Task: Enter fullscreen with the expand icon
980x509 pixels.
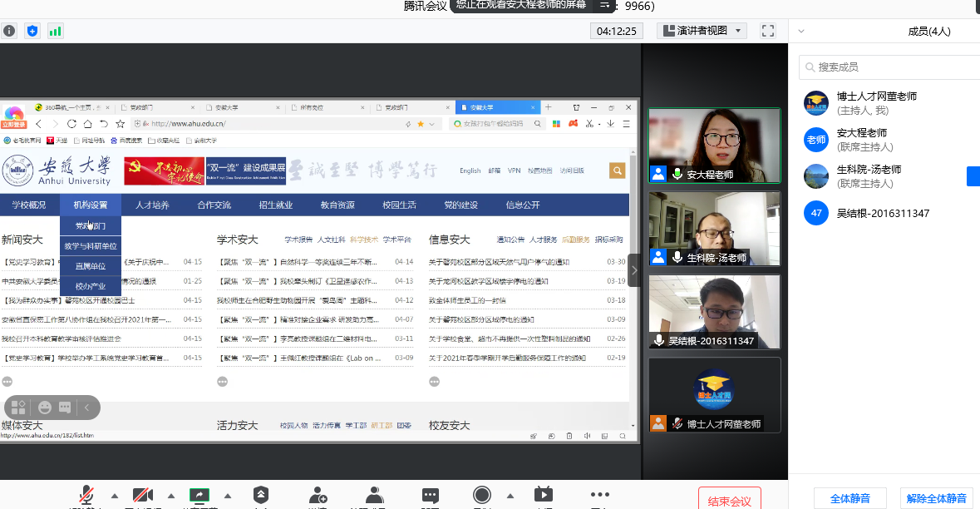Action: coord(768,31)
